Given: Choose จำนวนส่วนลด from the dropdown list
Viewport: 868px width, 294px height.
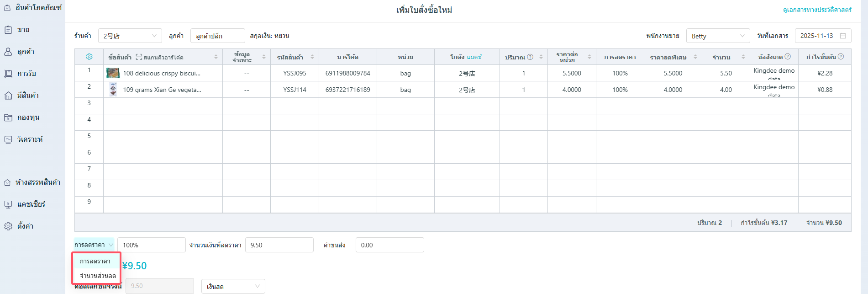Looking at the screenshot, I should pos(98,276).
